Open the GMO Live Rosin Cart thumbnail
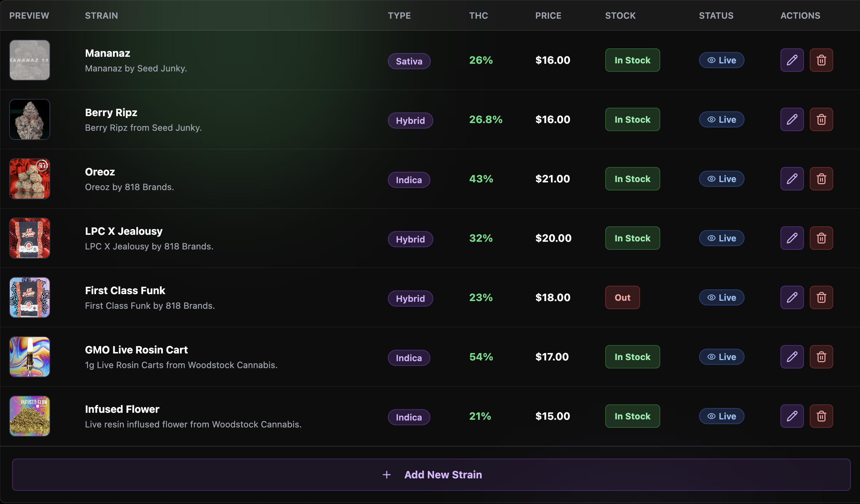The image size is (860, 504). [x=30, y=357]
